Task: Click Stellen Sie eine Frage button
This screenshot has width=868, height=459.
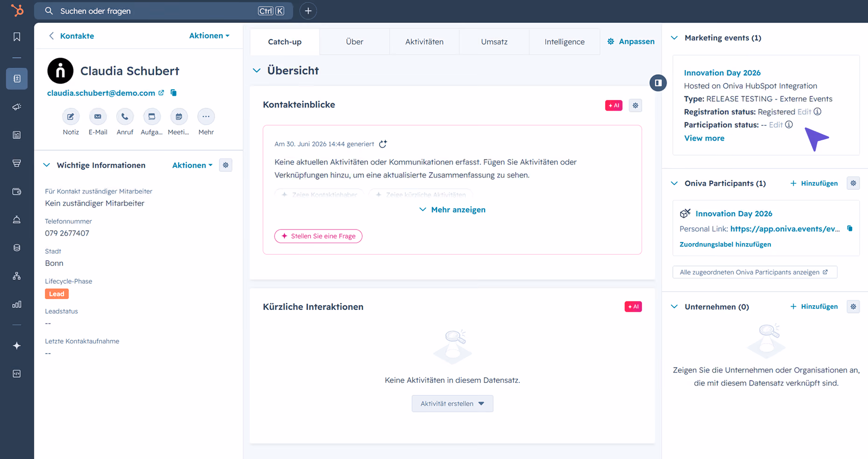Action: click(x=318, y=236)
